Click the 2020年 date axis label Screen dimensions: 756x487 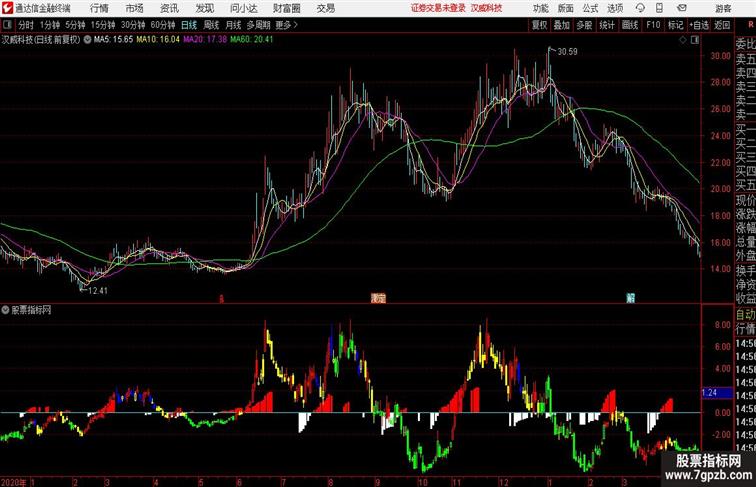pyautogui.click(x=14, y=482)
